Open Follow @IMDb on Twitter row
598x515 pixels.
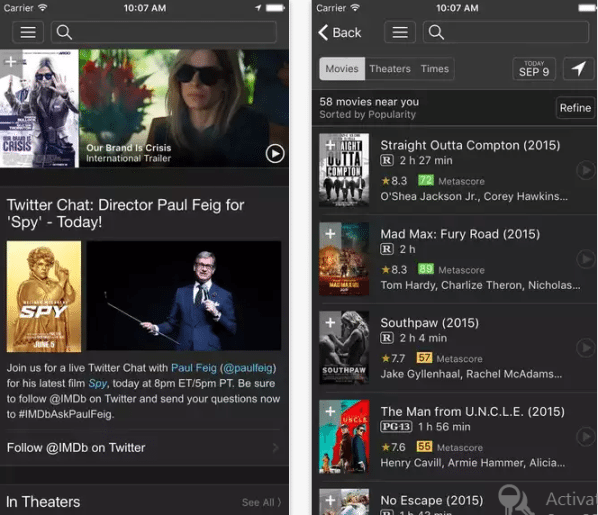(x=144, y=448)
